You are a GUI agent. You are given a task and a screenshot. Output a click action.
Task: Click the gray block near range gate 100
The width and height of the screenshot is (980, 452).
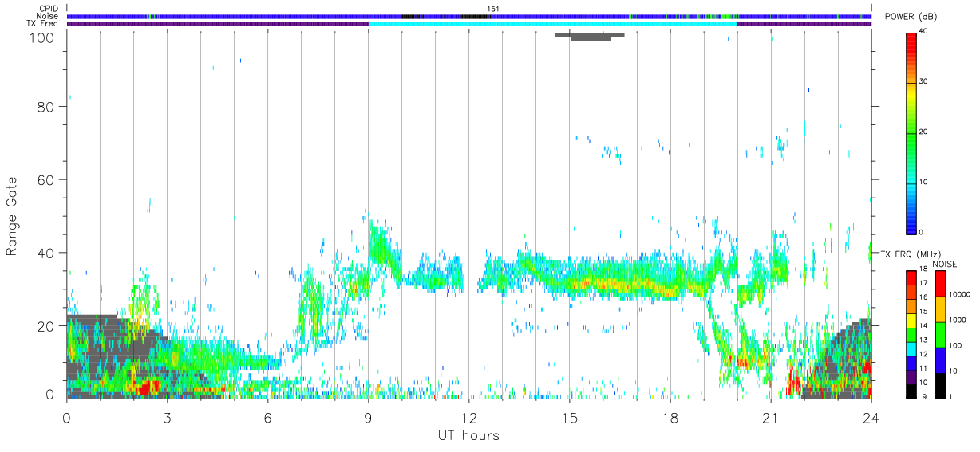[591, 36]
